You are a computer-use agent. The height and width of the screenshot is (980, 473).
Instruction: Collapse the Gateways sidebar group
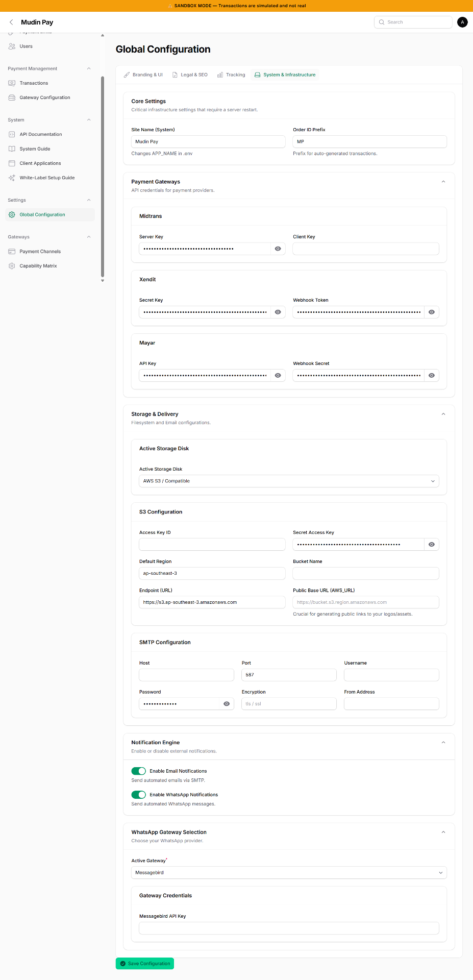(x=89, y=237)
